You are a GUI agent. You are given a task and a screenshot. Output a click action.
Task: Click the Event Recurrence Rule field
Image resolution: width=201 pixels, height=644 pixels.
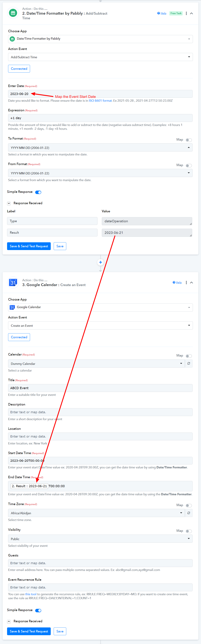pos(100,587)
